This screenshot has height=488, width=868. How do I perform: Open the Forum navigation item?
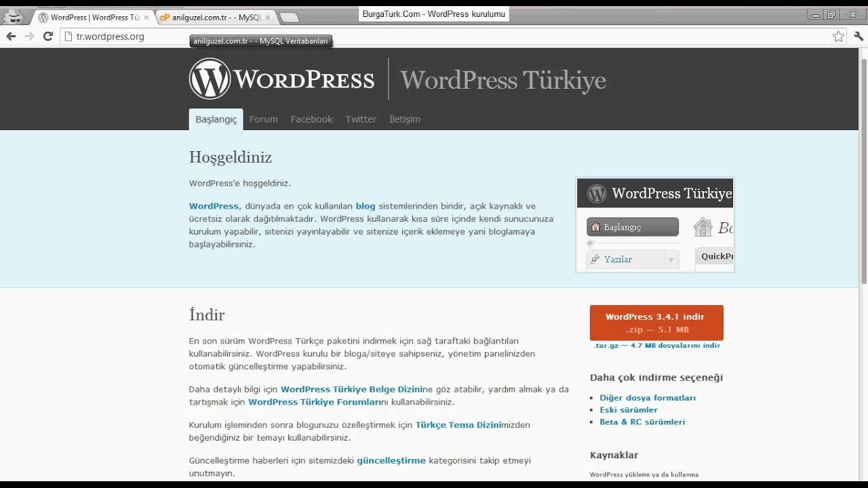tap(264, 119)
